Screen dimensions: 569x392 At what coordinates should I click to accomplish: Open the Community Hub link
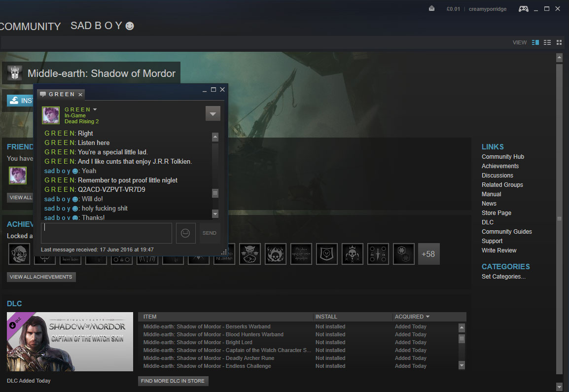(x=502, y=157)
